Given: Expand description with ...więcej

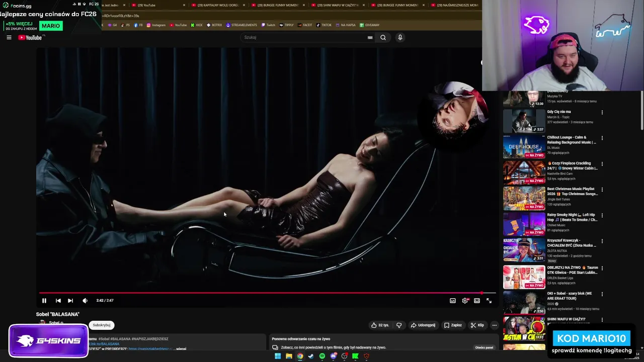Looking at the screenshot, I should [180, 348].
